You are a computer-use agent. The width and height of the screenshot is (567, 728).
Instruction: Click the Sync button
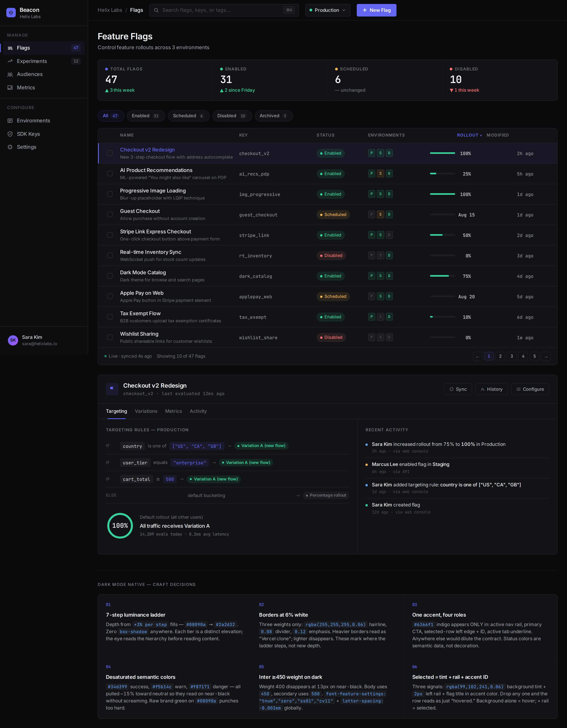click(x=458, y=389)
